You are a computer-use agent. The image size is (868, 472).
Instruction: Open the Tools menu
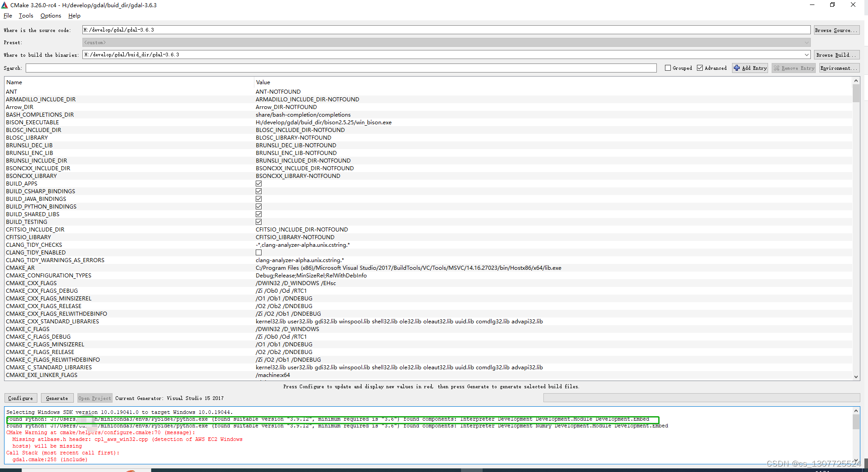(x=26, y=16)
